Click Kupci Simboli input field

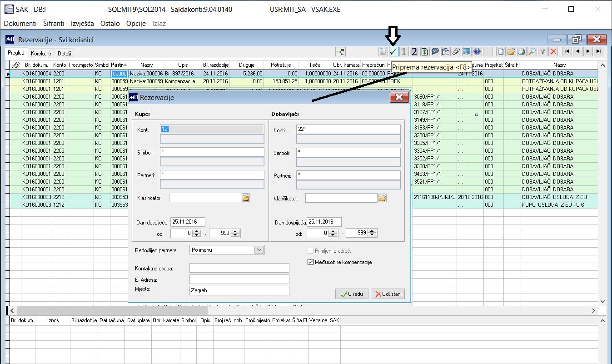pos(212,152)
